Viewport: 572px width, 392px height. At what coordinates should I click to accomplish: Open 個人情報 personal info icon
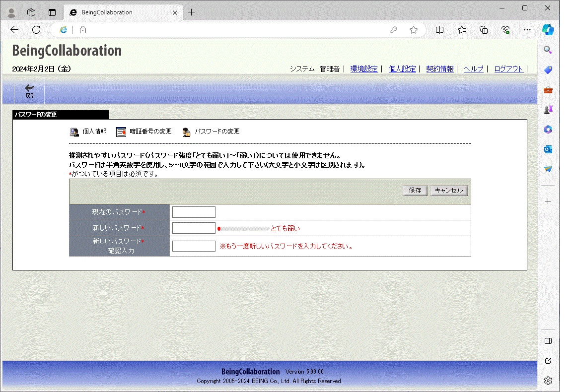click(x=74, y=132)
